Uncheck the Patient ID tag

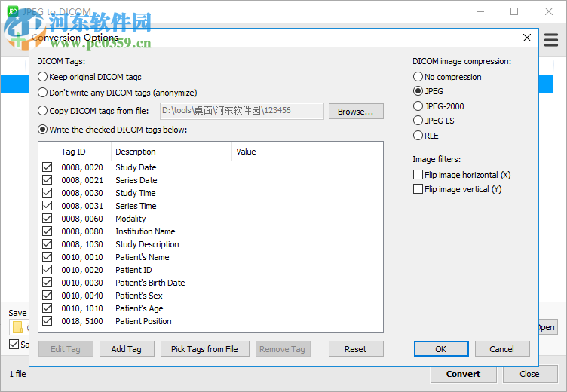pos(47,270)
